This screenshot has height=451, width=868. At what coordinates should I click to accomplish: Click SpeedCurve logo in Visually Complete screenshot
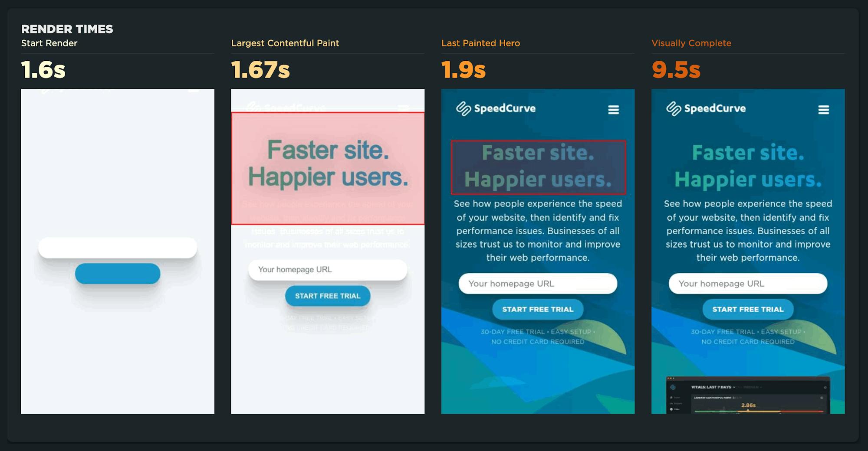coord(706,108)
